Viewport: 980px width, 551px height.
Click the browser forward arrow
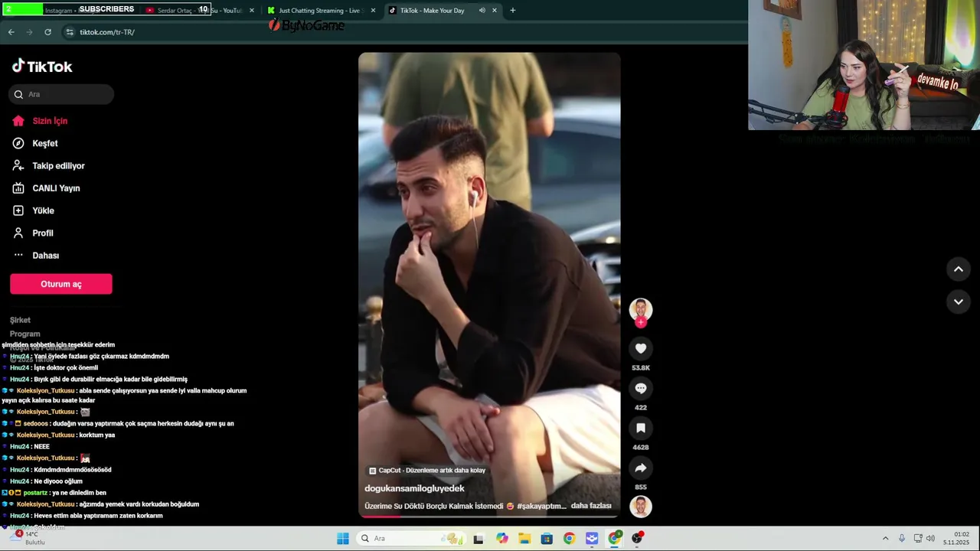pos(29,32)
